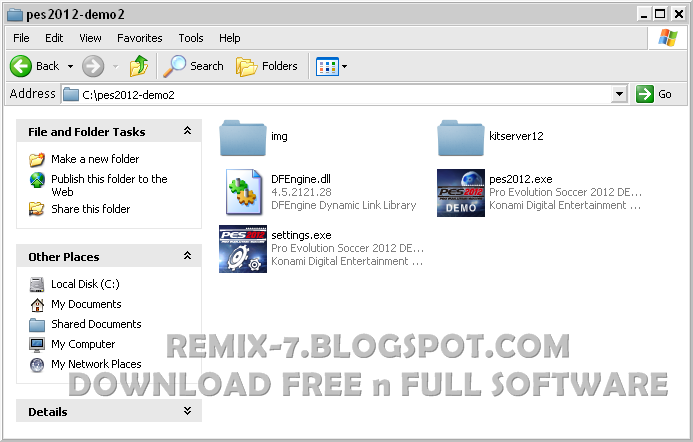Click the Forward arrow icon
This screenshot has width=693, height=442.
point(93,66)
